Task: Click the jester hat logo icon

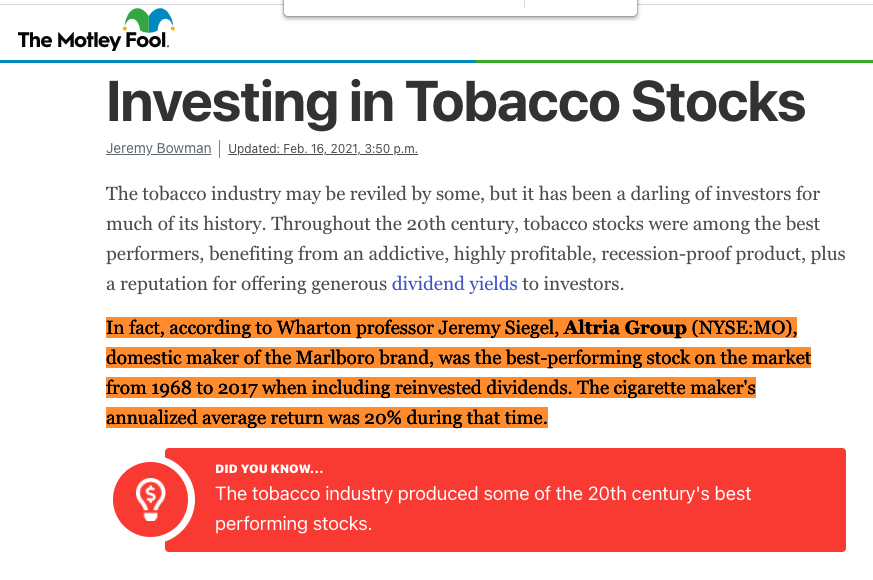Action: 149,20
